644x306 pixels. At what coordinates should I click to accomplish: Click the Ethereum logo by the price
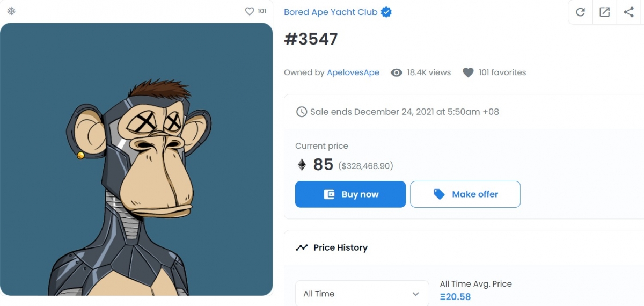pyautogui.click(x=302, y=165)
